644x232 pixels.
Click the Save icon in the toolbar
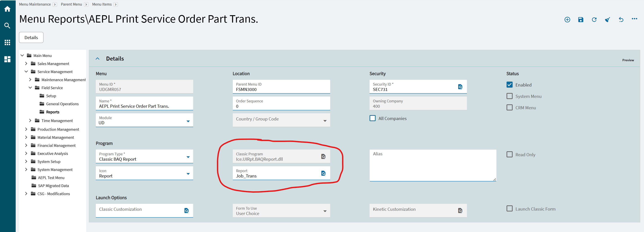tap(580, 20)
